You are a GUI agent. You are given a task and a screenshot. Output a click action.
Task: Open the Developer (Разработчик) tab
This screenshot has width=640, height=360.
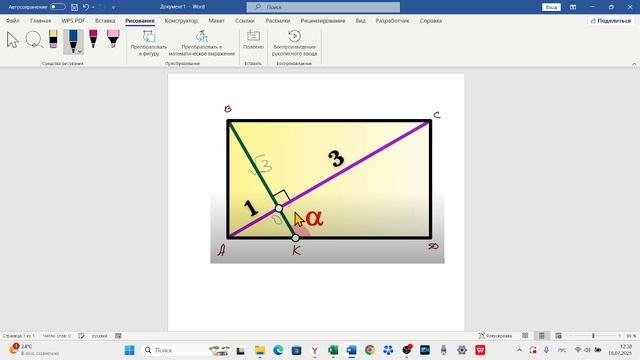392,20
